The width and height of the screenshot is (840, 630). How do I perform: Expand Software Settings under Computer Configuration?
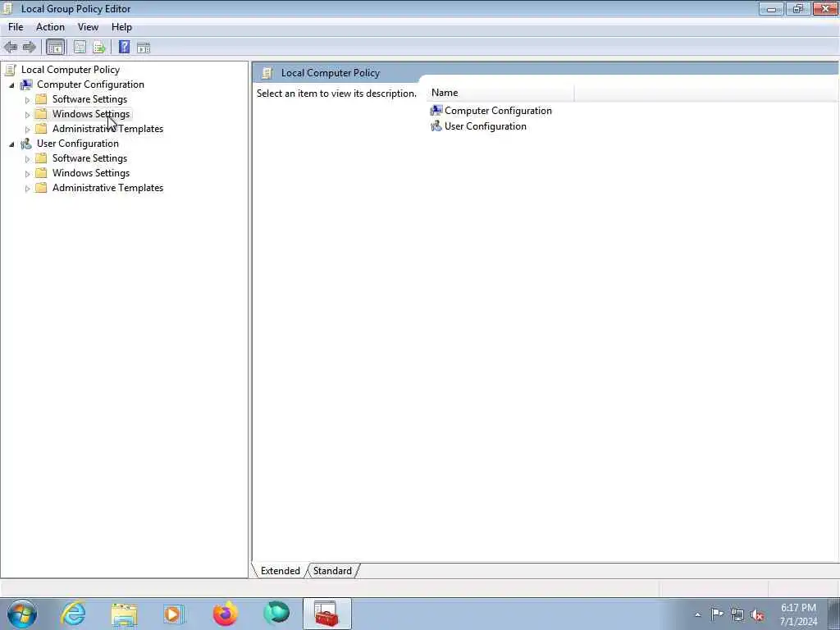(27, 99)
